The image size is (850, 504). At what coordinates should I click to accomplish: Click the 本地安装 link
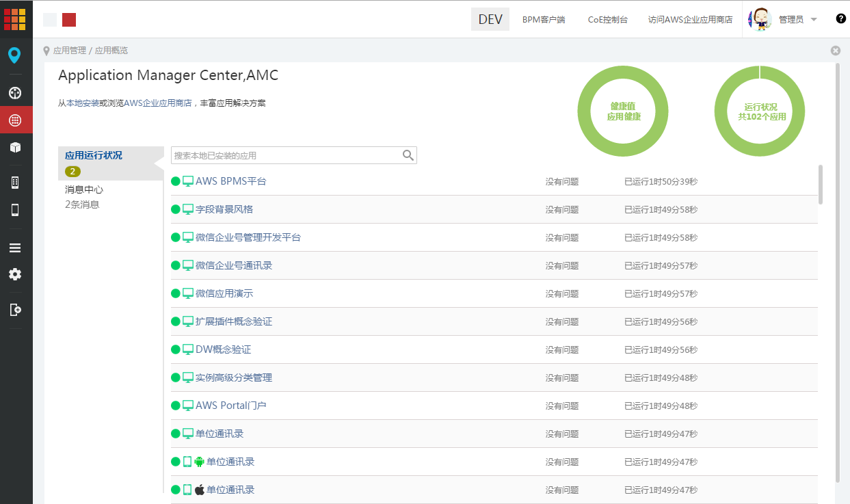82,103
